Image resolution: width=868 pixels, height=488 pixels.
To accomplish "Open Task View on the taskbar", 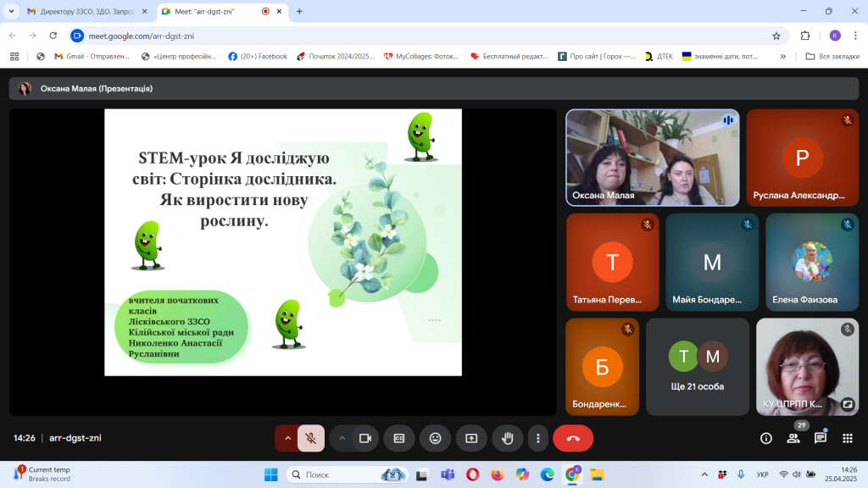I will pyautogui.click(x=422, y=474).
